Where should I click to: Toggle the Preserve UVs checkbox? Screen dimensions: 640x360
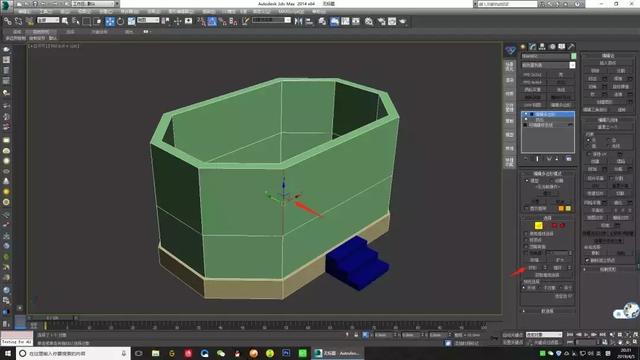tap(589, 154)
